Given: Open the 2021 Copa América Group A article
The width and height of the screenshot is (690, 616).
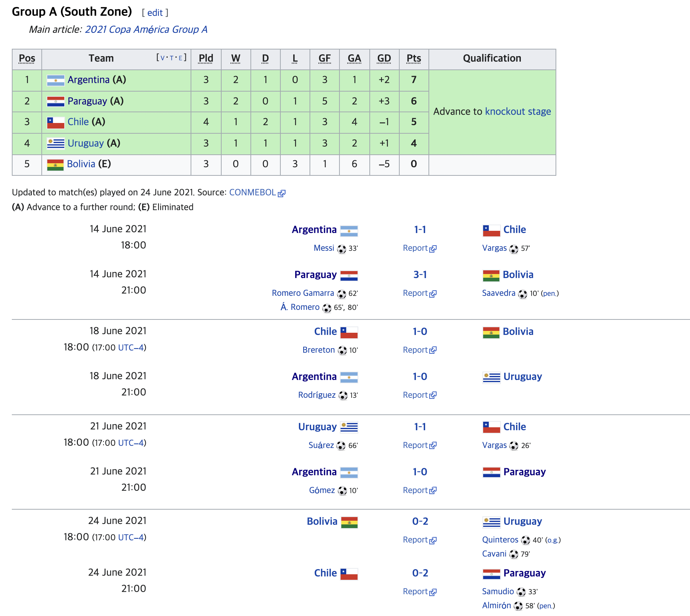Looking at the screenshot, I should [146, 30].
